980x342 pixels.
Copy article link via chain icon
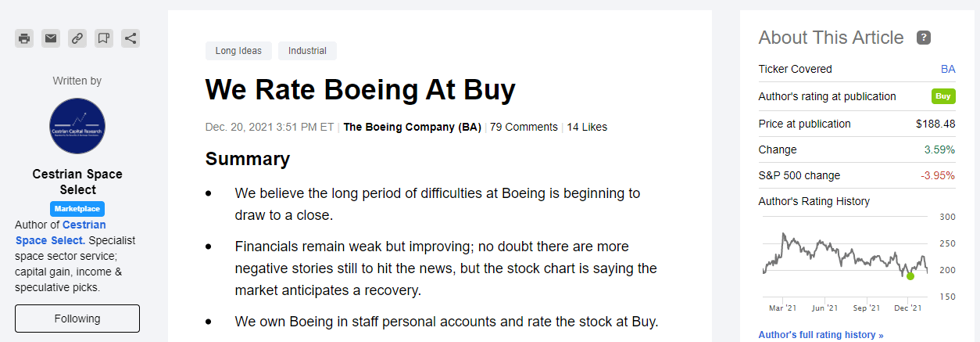point(77,38)
